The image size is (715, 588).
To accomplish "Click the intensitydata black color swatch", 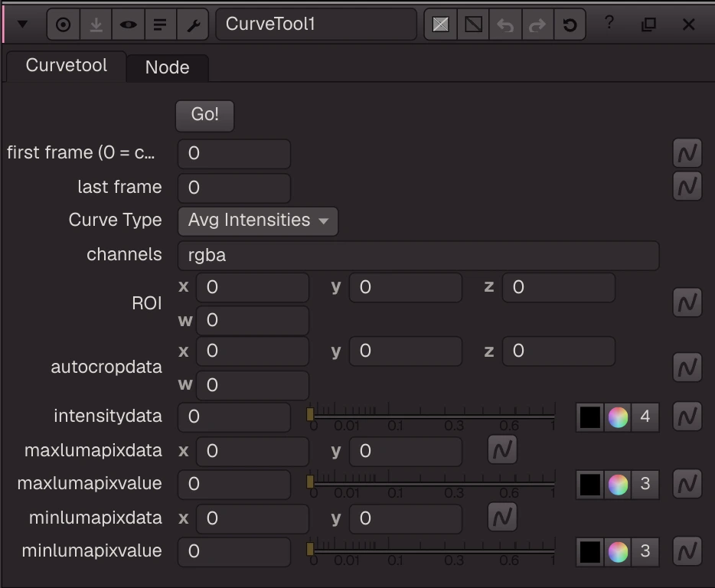I will coord(589,417).
